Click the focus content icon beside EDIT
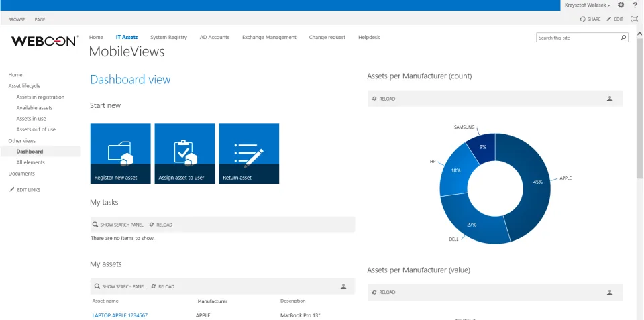 [634, 19]
